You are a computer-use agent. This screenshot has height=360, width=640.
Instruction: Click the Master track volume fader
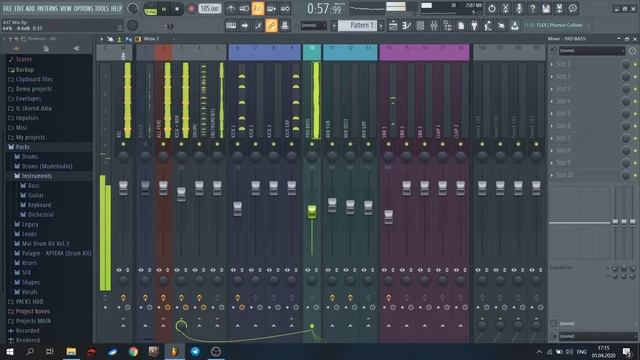click(123, 188)
